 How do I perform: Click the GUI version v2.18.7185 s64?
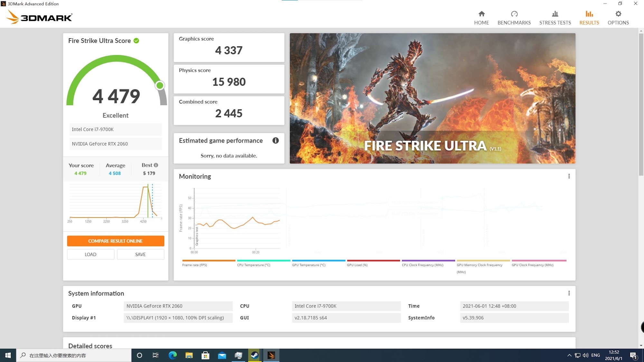pyautogui.click(x=346, y=318)
